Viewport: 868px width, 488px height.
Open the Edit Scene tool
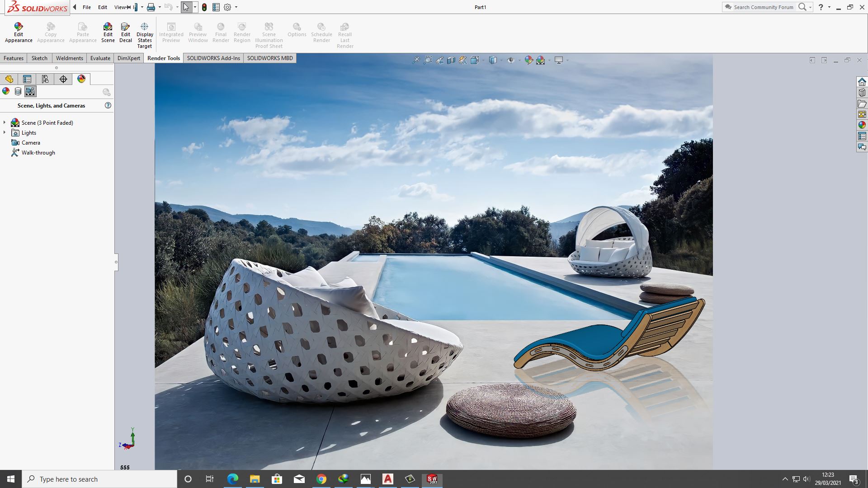[108, 32]
